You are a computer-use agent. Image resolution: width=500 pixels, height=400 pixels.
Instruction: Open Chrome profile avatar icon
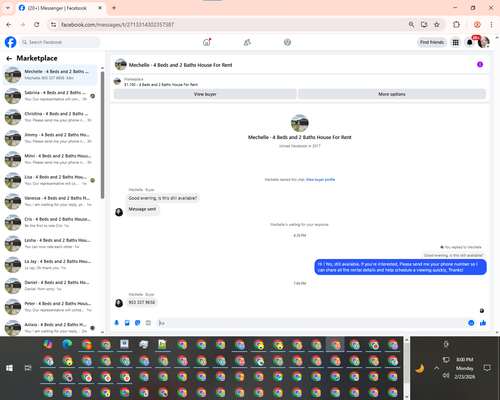[x=477, y=25]
